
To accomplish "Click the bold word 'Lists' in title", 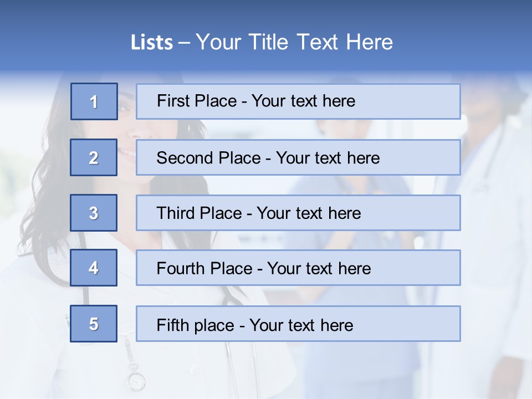I will tap(152, 43).
